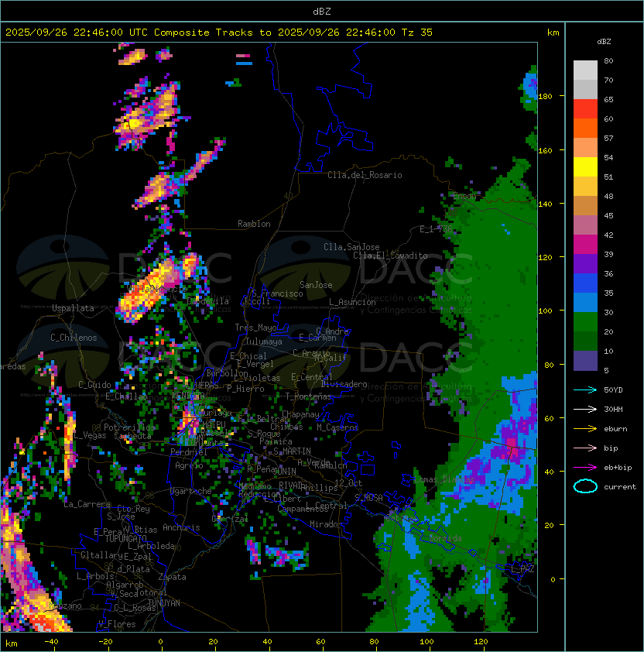Image resolution: width=644 pixels, height=652 pixels.
Task: Click the 'Chapanay' map label
Action: 300,414
